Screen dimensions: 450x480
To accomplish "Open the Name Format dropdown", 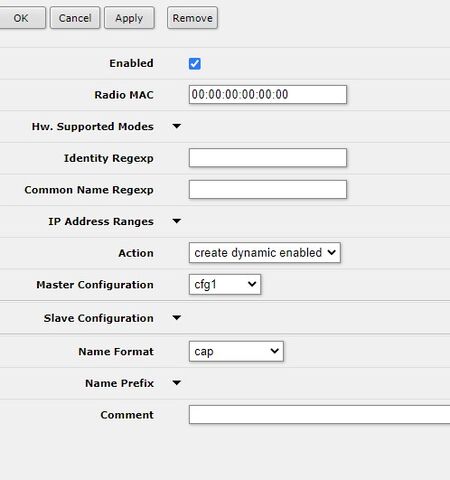I will click(x=236, y=351).
